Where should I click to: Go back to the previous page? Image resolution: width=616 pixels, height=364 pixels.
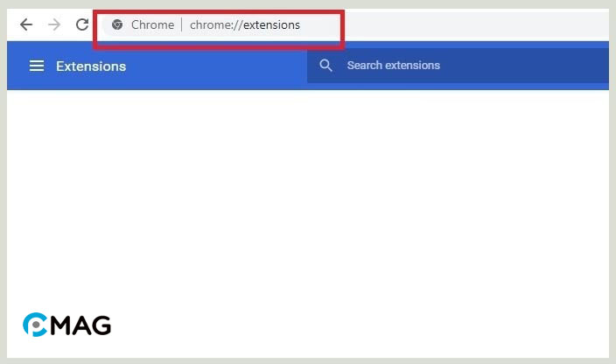click(x=26, y=24)
